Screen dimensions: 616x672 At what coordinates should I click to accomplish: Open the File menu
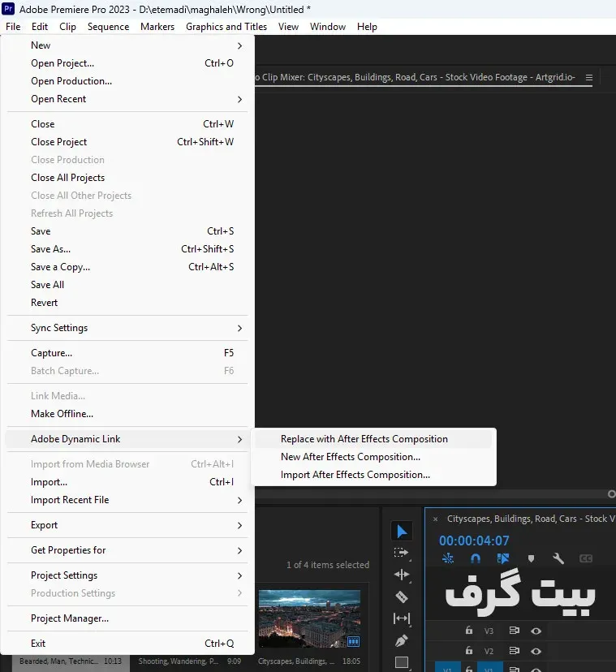point(13,27)
